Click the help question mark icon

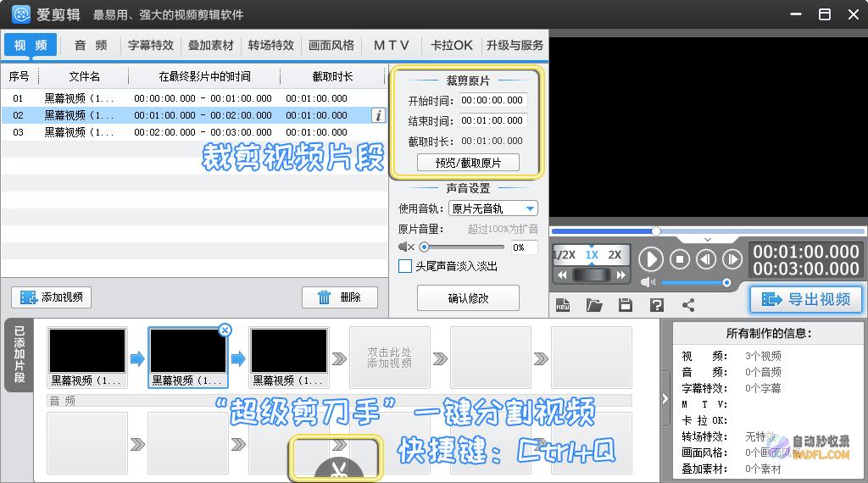pos(657,305)
